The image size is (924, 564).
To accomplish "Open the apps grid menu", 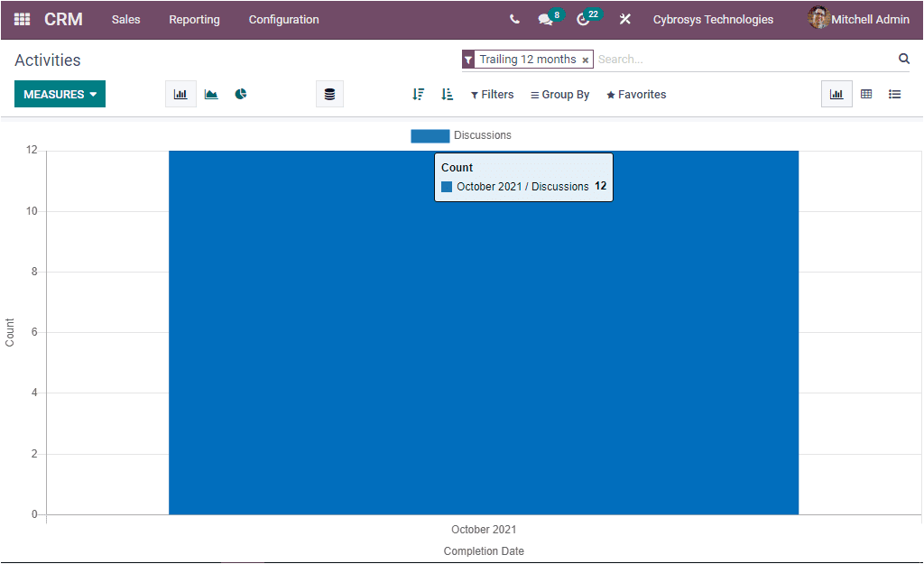I will click(x=22, y=19).
